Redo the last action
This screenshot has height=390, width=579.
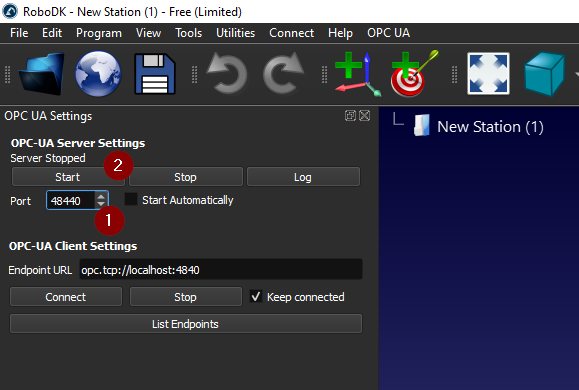[x=283, y=73]
